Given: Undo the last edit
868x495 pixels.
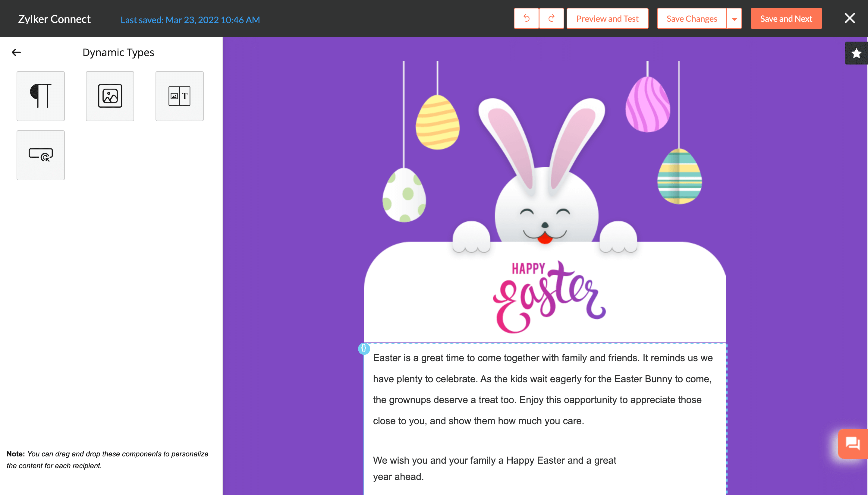Looking at the screenshot, I should point(526,18).
